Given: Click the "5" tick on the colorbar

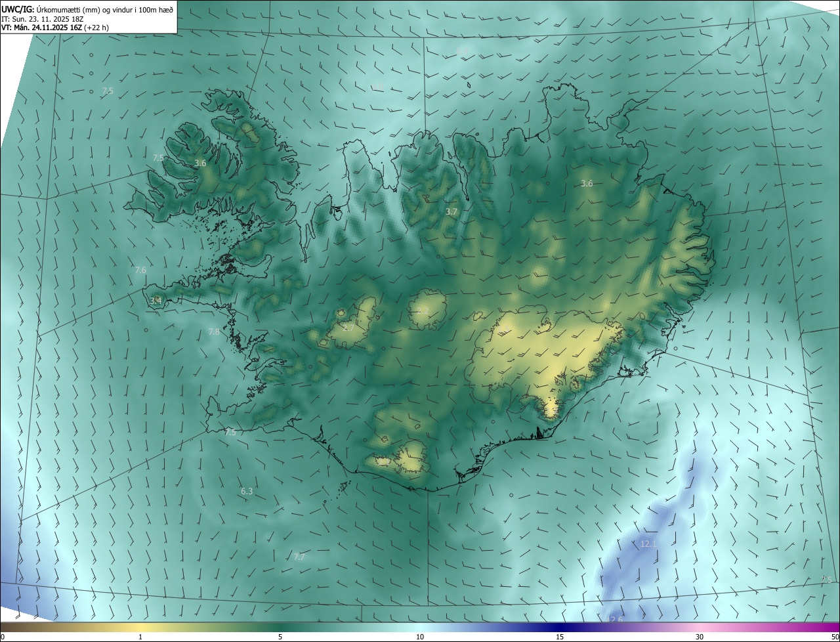Looking at the screenshot, I should click(280, 637).
